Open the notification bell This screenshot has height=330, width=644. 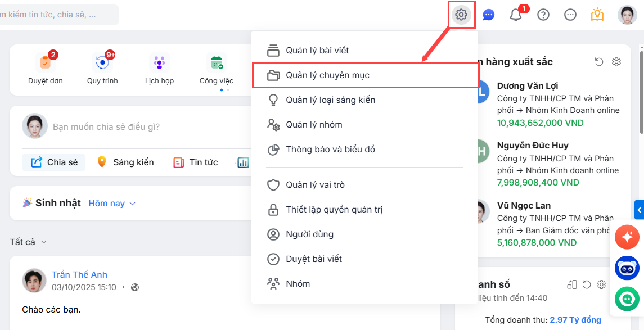[516, 15]
